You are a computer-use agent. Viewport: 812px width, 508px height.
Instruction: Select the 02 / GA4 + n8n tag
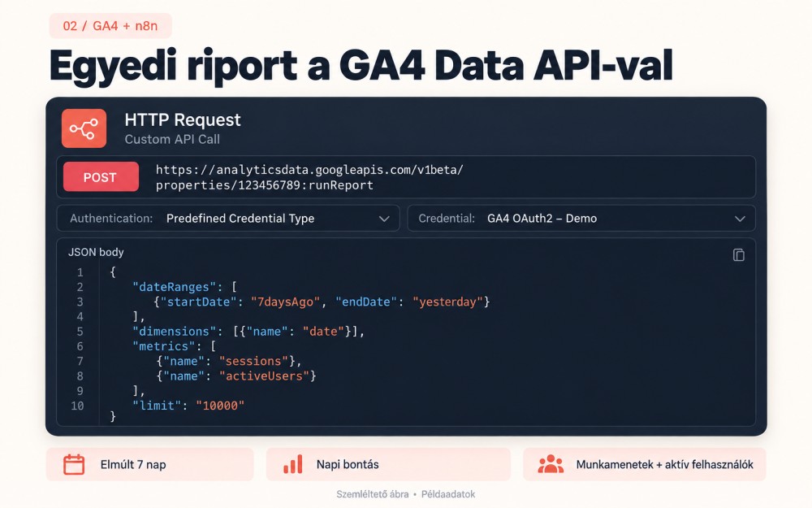110,26
